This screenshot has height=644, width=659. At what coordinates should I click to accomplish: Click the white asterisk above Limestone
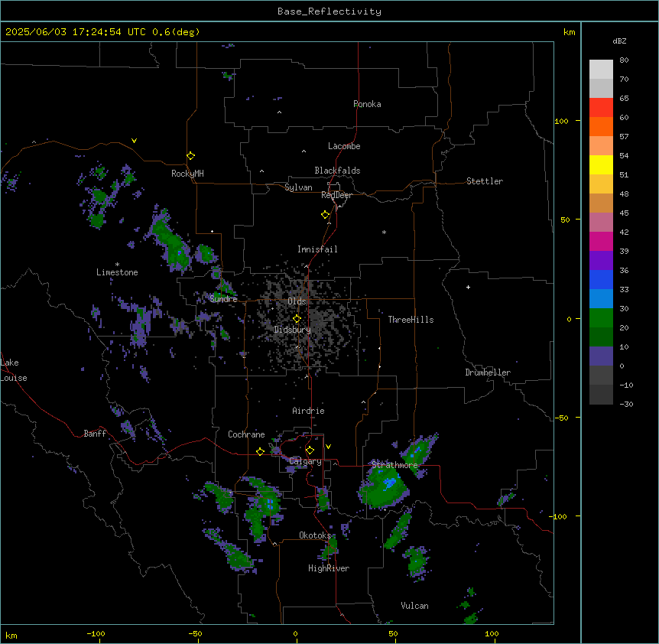point(117,265)
